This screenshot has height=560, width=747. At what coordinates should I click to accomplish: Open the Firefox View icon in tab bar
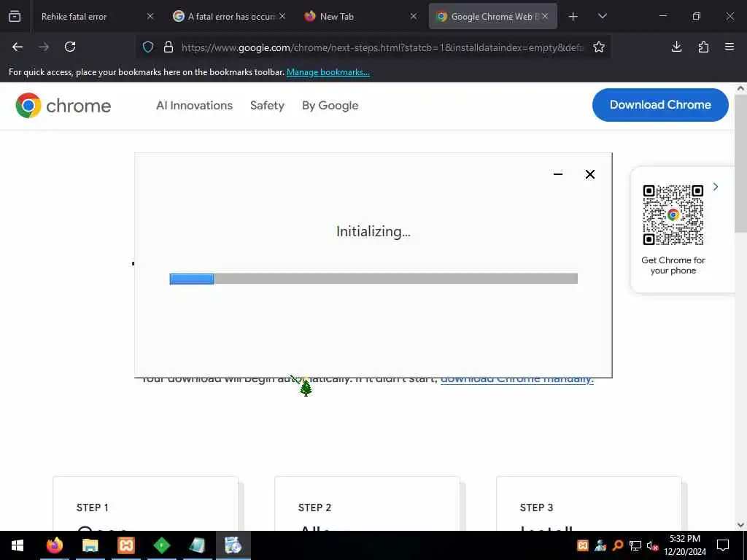pos(15,16)
